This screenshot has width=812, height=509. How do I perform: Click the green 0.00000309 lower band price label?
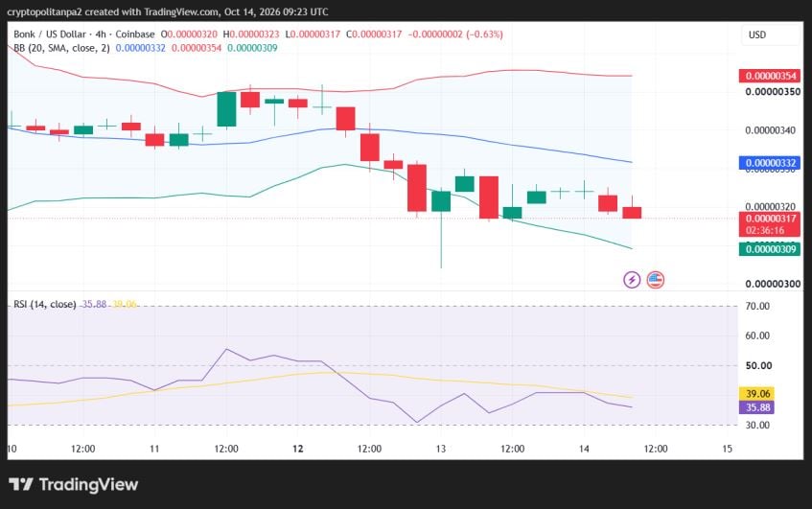[x=770, y=249]
